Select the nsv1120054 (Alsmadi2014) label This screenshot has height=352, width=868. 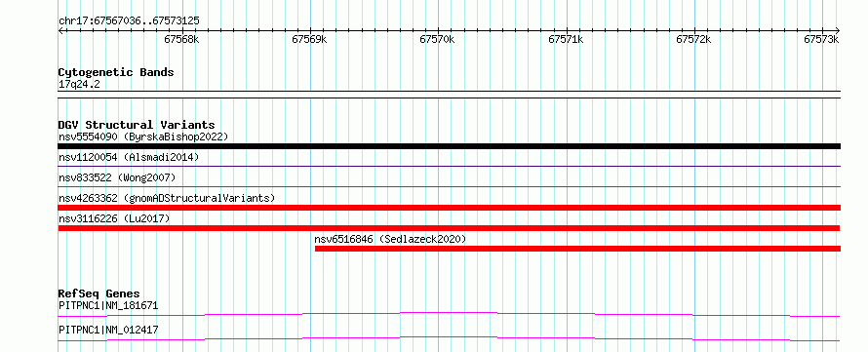point(129,157)
